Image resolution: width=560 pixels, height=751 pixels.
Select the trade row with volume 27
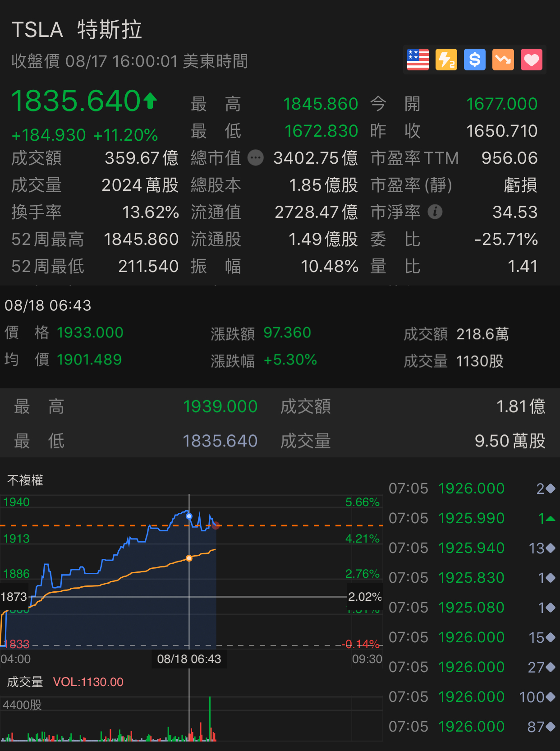472,667
